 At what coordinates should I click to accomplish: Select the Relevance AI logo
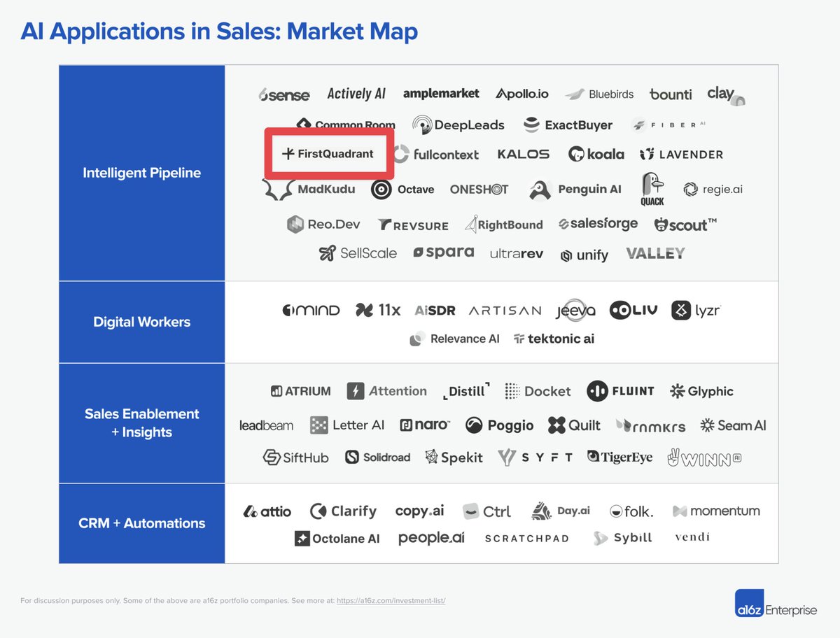(454, 339)
